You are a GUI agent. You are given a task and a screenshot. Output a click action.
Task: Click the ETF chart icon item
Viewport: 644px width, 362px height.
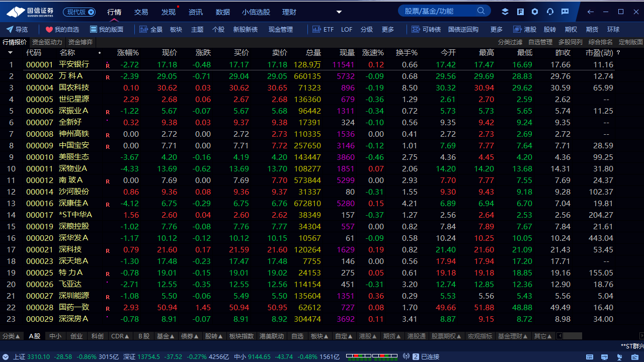tap(323, 30)
